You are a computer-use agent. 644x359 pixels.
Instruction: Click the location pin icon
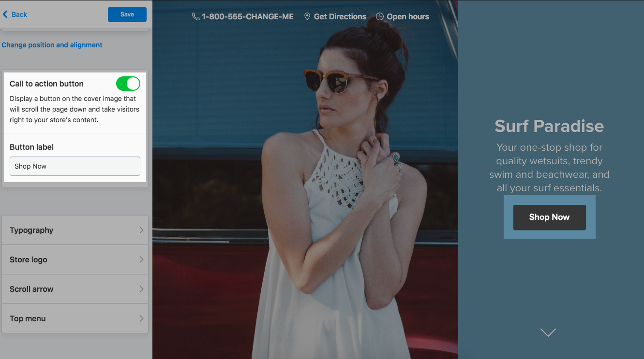(x=307, y=16)
